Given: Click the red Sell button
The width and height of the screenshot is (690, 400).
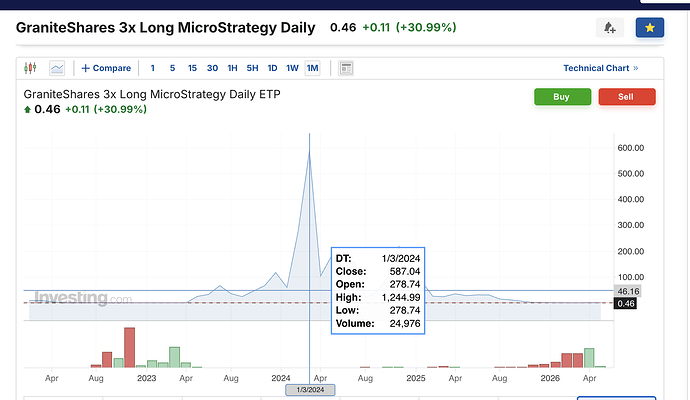Looking at the screenshot, I should point(627,97).
